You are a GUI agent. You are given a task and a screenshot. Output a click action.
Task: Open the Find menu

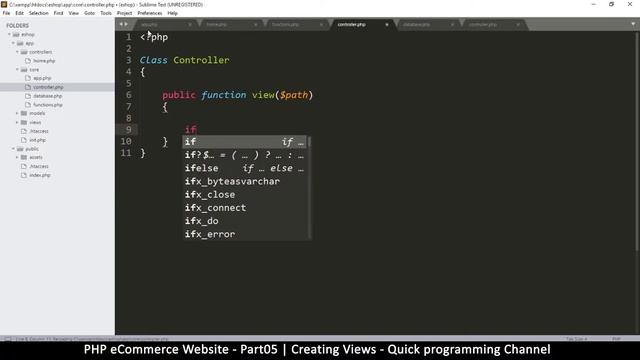[58, 13]
